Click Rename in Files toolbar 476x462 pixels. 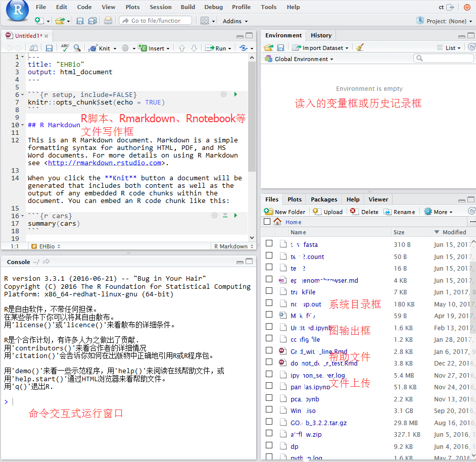point(400,212)
